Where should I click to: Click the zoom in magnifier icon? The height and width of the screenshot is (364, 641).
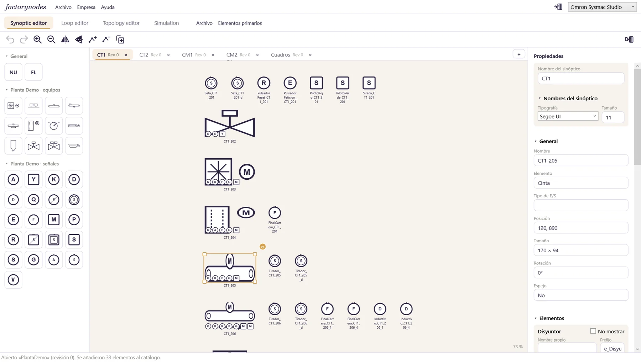click(37, 39)
